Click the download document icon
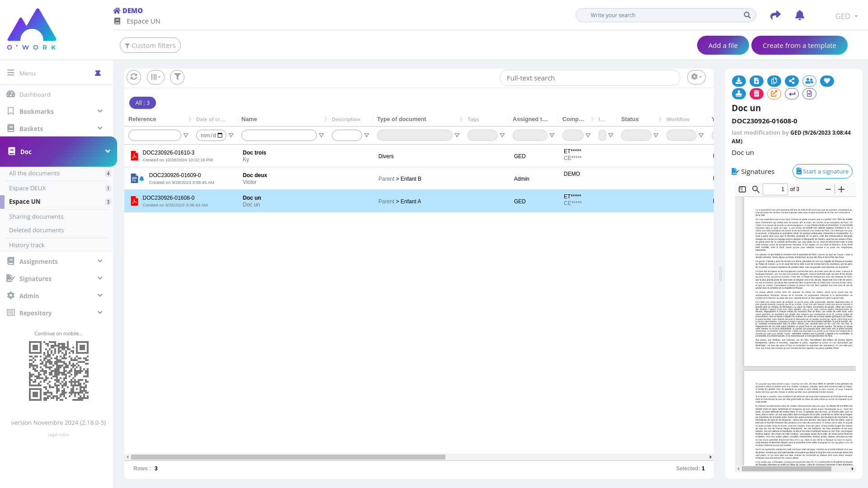This screenshot has height=488, width=868. pyautogui.click(x=739, y=81)
